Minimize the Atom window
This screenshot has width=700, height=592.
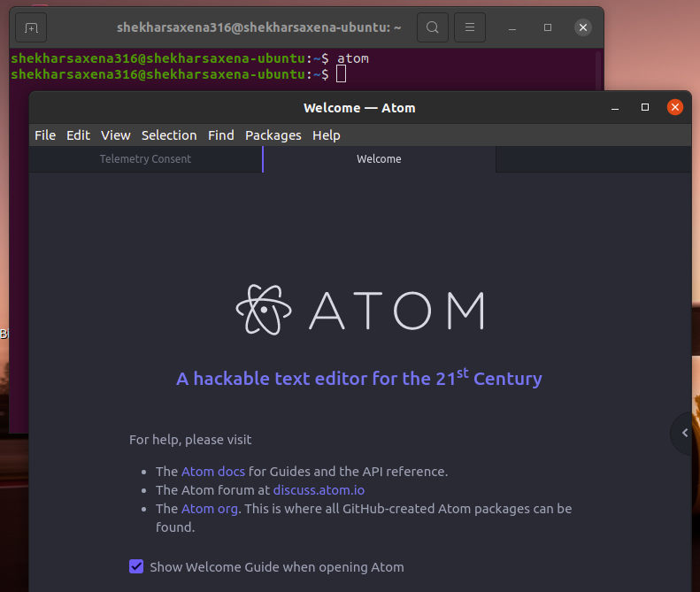pos(615,107)
